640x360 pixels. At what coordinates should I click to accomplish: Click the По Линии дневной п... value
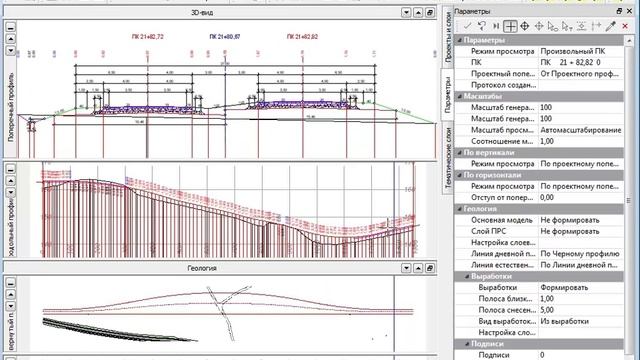(581, 265)
